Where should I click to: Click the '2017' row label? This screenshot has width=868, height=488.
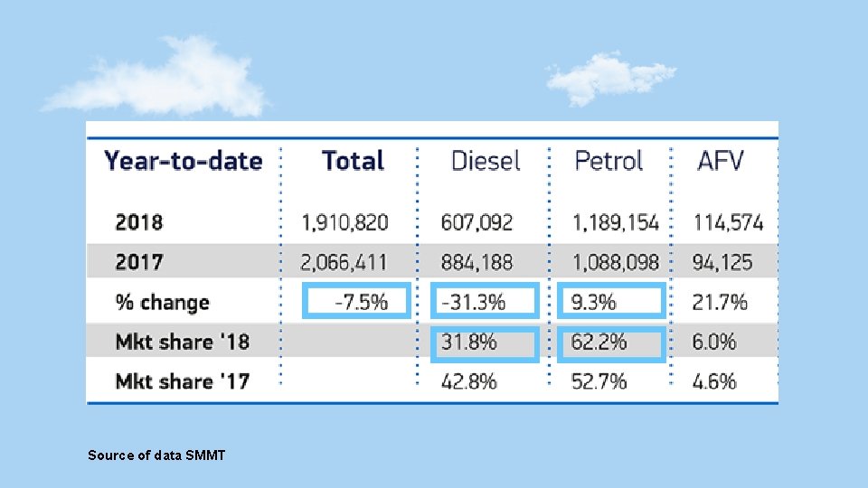(x=139, y=262)
